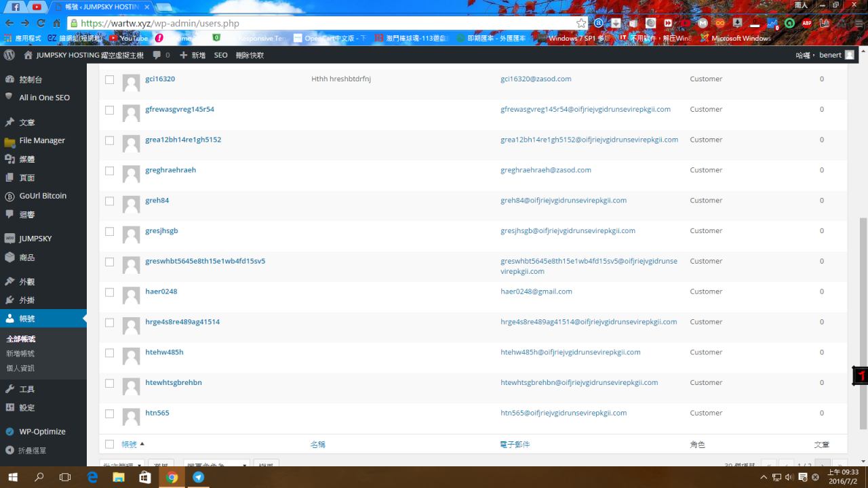Click the browser reload button

41,23
